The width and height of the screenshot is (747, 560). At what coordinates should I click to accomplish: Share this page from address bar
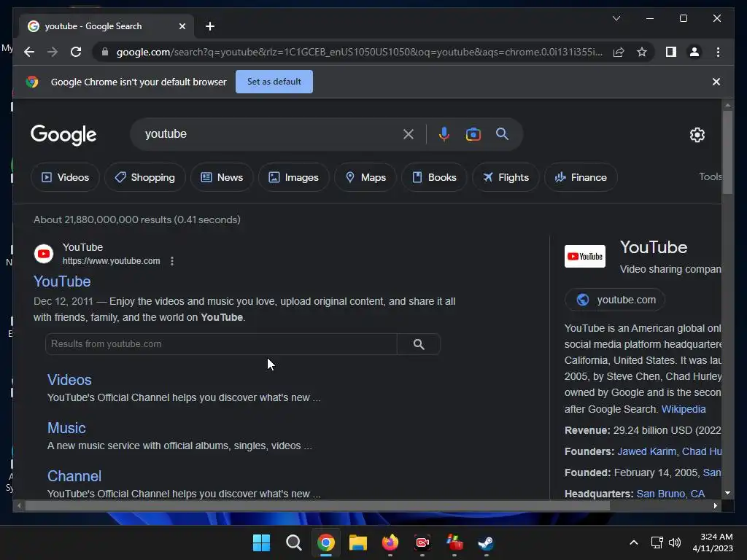tap(619, 52)
